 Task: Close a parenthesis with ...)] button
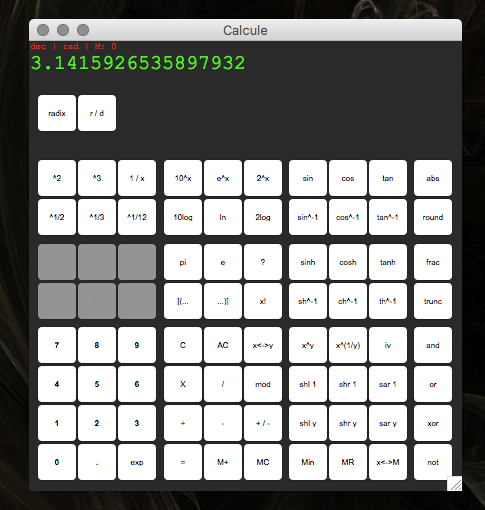tap(223, 301)
